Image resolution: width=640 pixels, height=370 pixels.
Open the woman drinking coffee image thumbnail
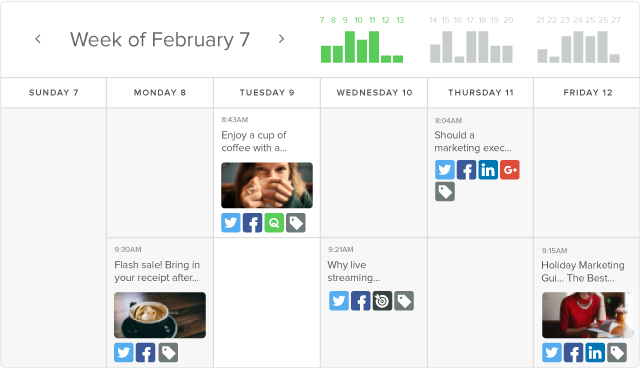click(267, 185)
